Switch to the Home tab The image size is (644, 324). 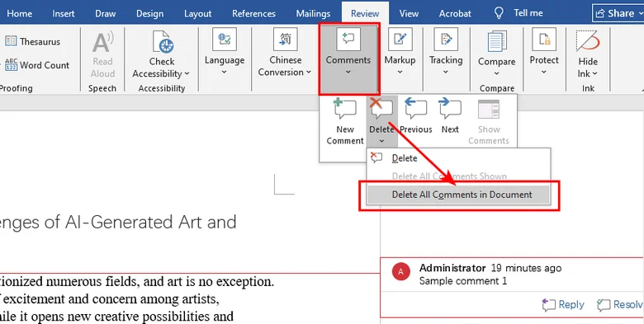19,13
